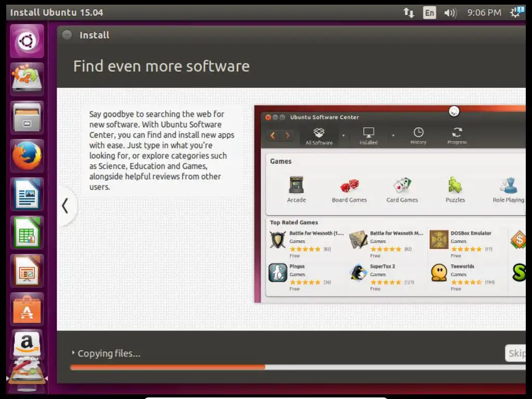Open Ubuntu Software Center launcher icon
Image resolution: width=532 pixels, height=399 pixels.
(27, 310)
